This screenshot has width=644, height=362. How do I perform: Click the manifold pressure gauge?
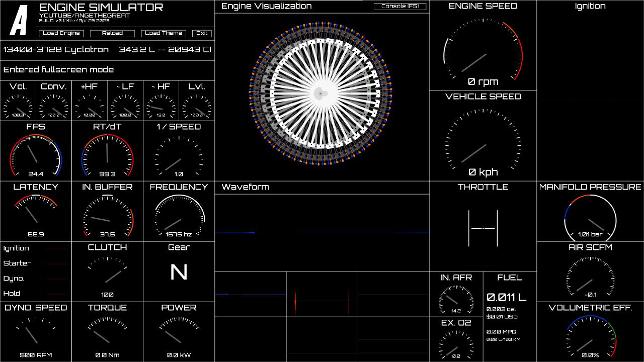[x=590, y=219]
